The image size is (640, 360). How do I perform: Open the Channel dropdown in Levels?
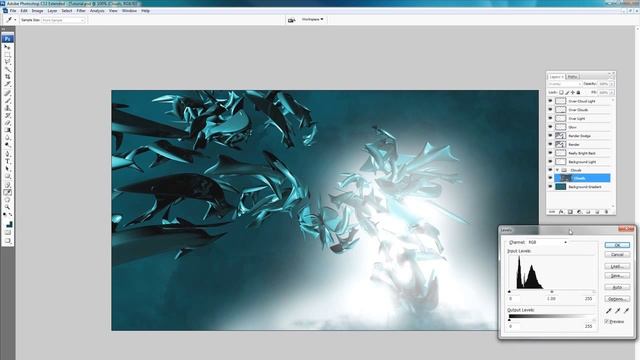click(548, 242)
